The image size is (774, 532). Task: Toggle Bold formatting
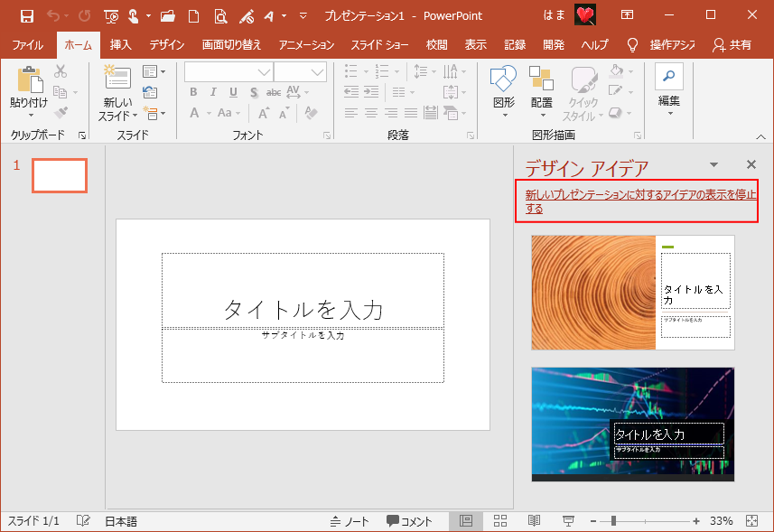pyautogui.click(x=193, y=92)
